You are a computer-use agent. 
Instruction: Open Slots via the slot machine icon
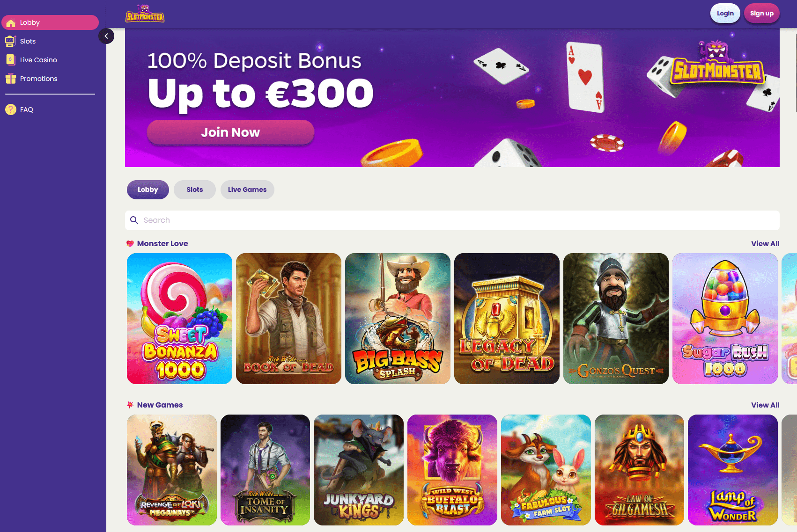[10, 41]
